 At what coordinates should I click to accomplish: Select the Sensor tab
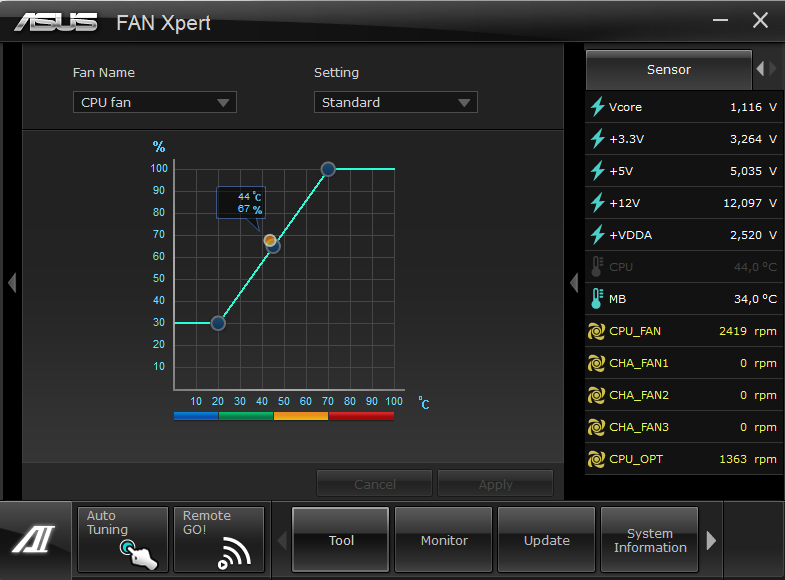click(x=669, y=70)
